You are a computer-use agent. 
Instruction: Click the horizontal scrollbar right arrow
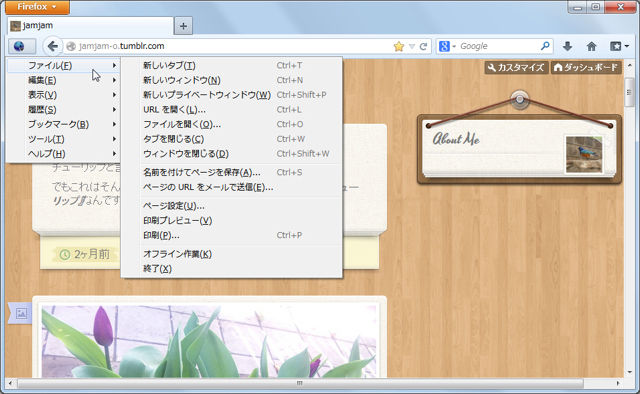tap(618, 383)
